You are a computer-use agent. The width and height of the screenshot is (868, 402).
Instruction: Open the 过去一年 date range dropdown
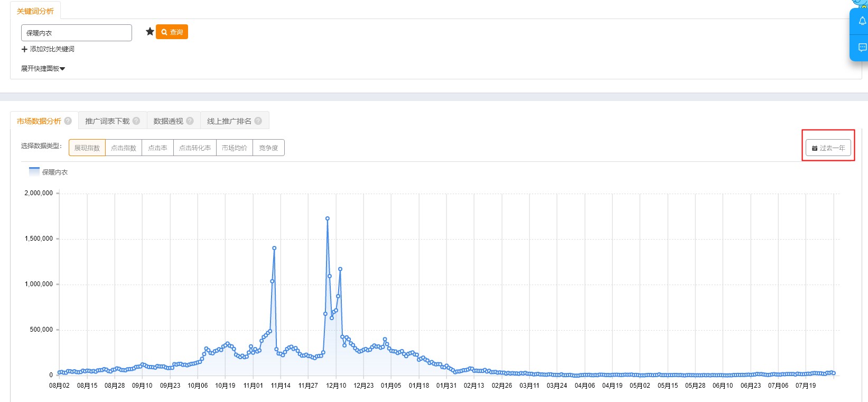point(828,148)
